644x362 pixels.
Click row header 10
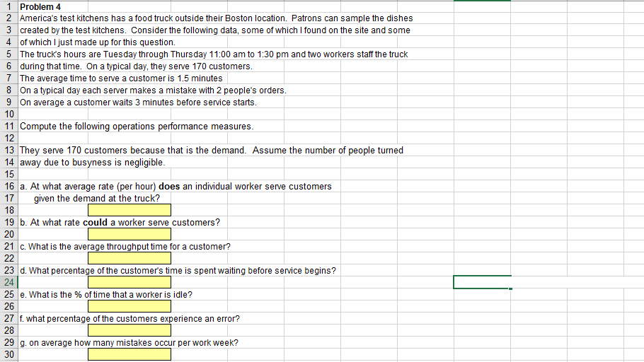click(x=8, y=114)
